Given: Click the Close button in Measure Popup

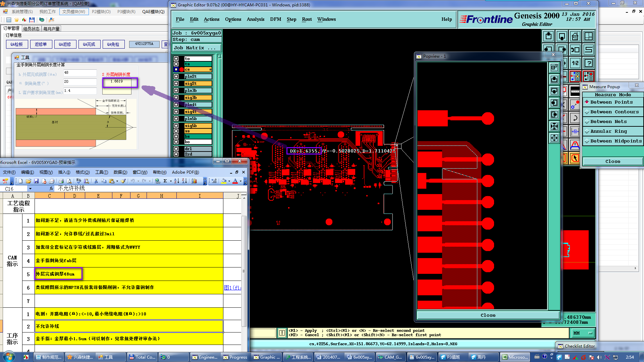Looking at the screenshot, I should [612, 162].
